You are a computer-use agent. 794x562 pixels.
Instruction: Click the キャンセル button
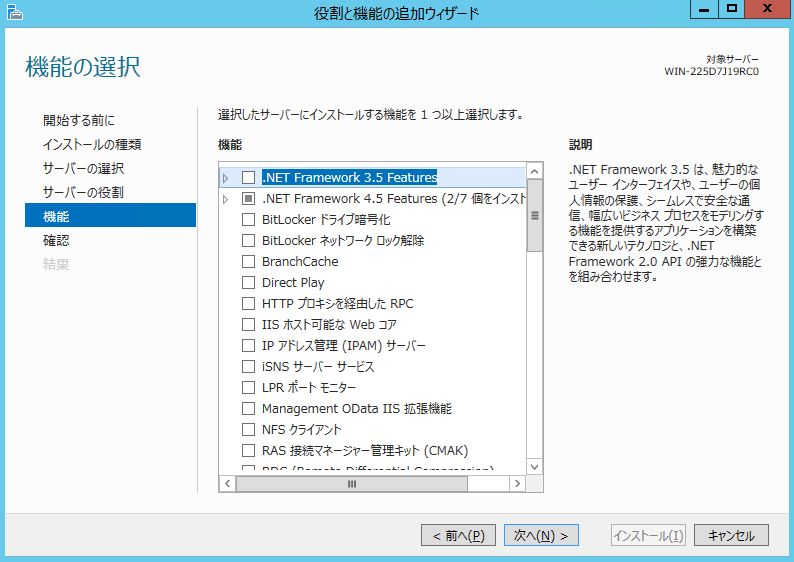(x=731, y=535)
